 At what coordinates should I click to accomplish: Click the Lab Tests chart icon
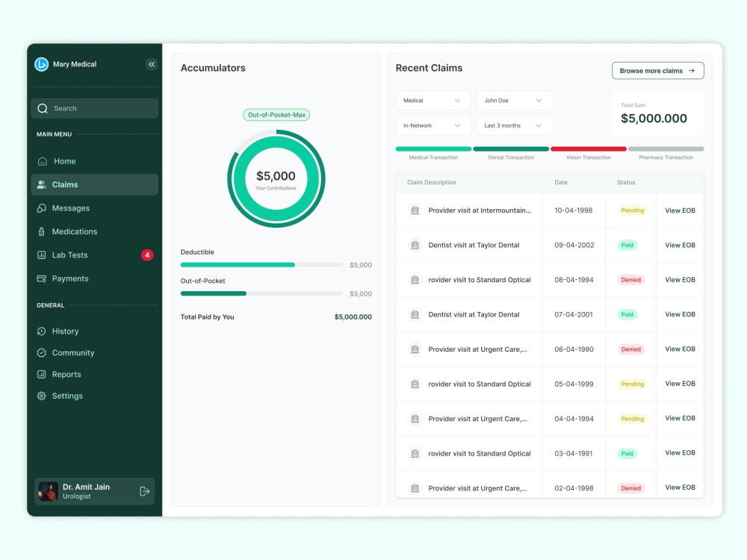click(x=41, y=255)
